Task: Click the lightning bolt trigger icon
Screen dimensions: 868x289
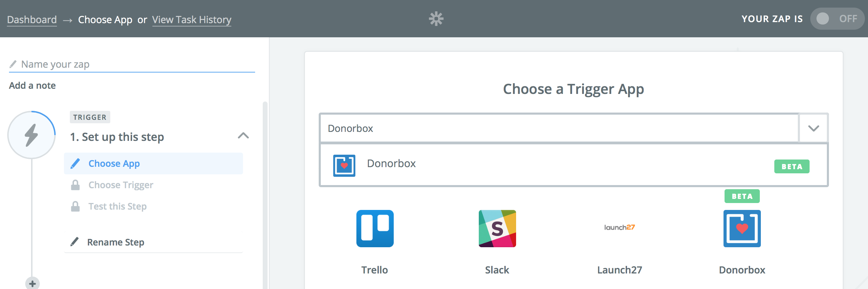Action: coord(31,135)
